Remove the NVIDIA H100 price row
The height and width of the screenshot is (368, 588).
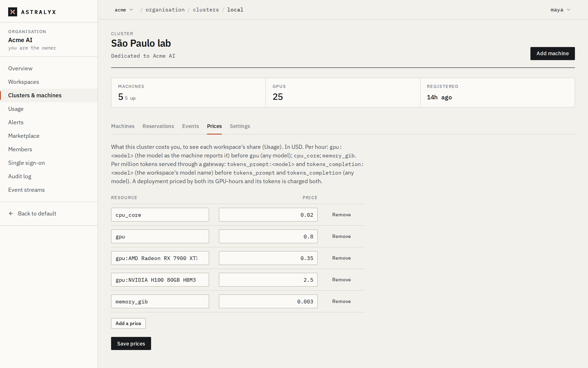click(341, 280)
